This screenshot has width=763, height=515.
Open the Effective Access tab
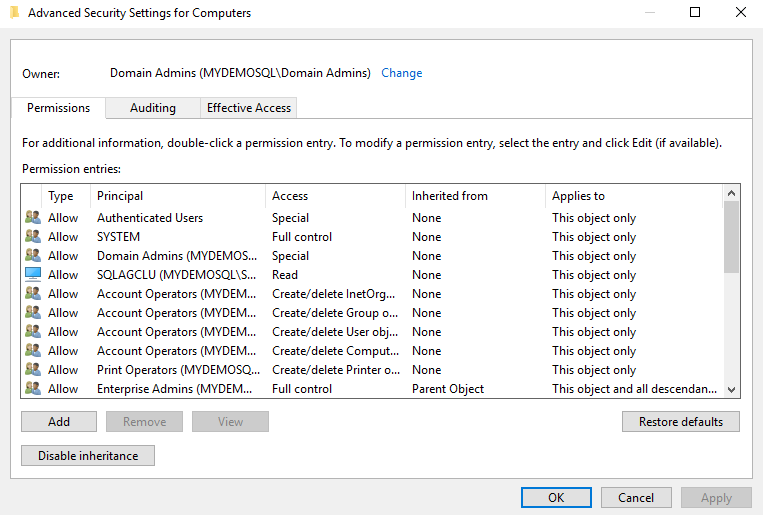pyautogui.click(x=248, y=108)
